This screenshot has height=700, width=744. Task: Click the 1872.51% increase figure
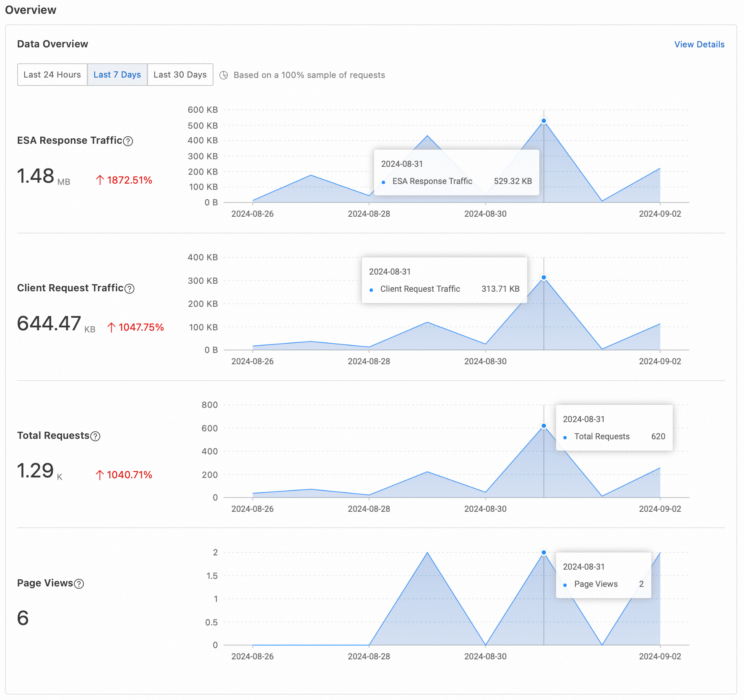pos(124,180)
